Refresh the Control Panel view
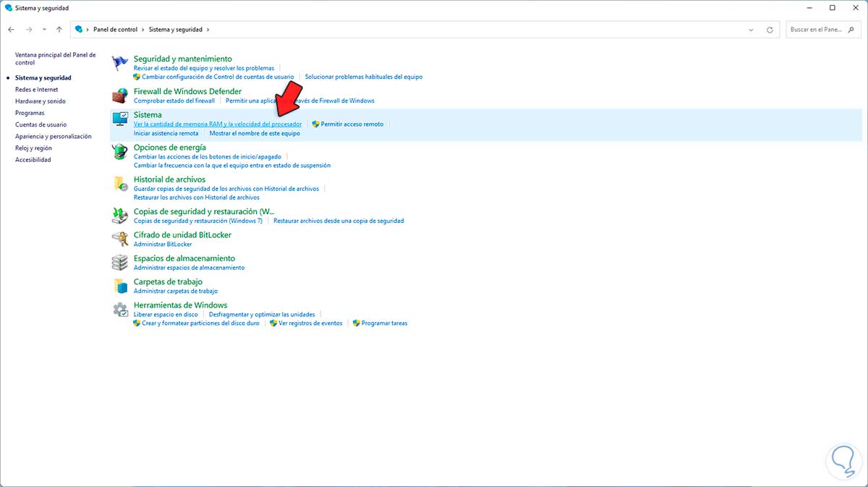This screenshot has height=487, width=868. [x=770, y=30]
